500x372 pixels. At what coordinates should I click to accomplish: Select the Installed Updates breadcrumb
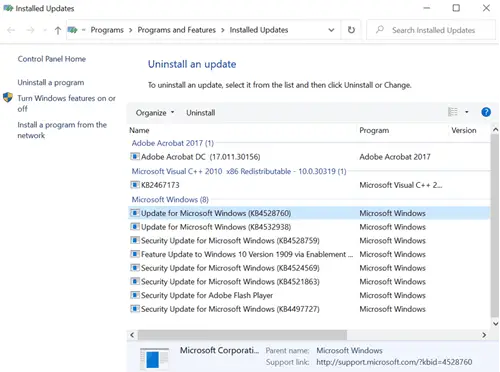coord(259,30)
